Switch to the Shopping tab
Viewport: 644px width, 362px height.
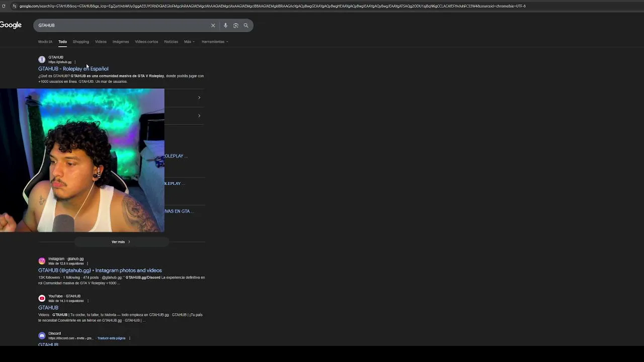[80, 42]
